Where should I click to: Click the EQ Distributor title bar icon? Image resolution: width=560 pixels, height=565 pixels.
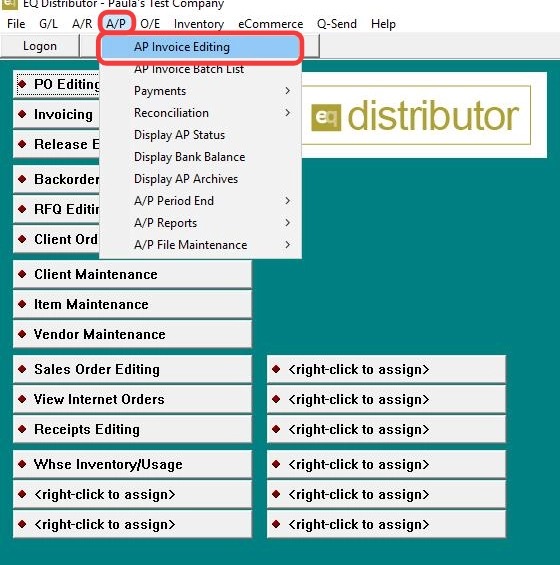pyautogui.click(x=9, y=4)
